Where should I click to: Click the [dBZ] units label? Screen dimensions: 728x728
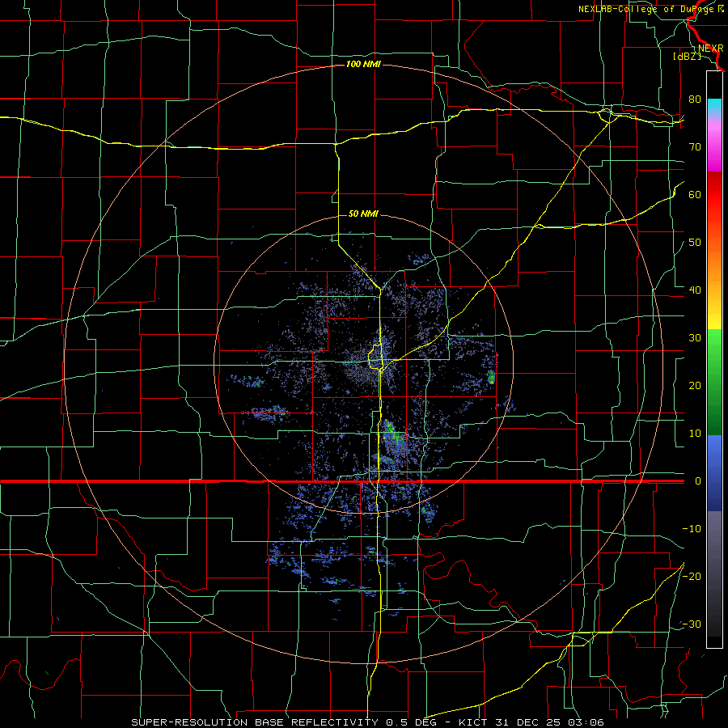687,56
